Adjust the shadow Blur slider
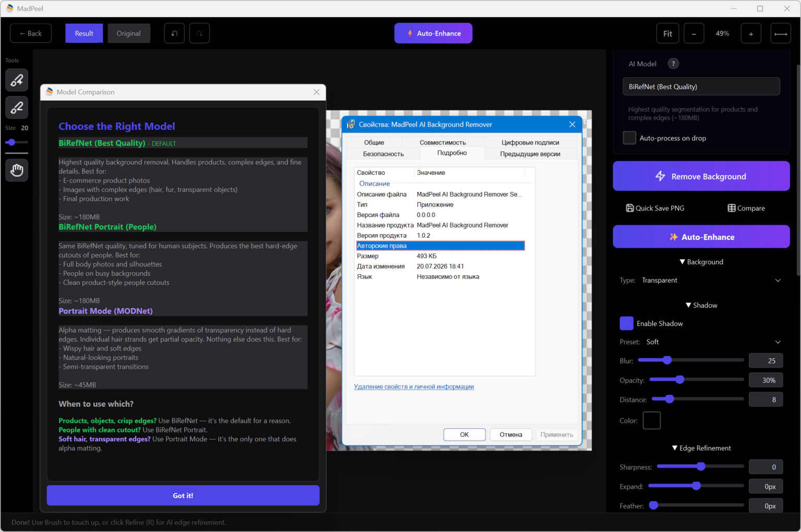Screen dimensions: 801x532 (x=691, y=360)
